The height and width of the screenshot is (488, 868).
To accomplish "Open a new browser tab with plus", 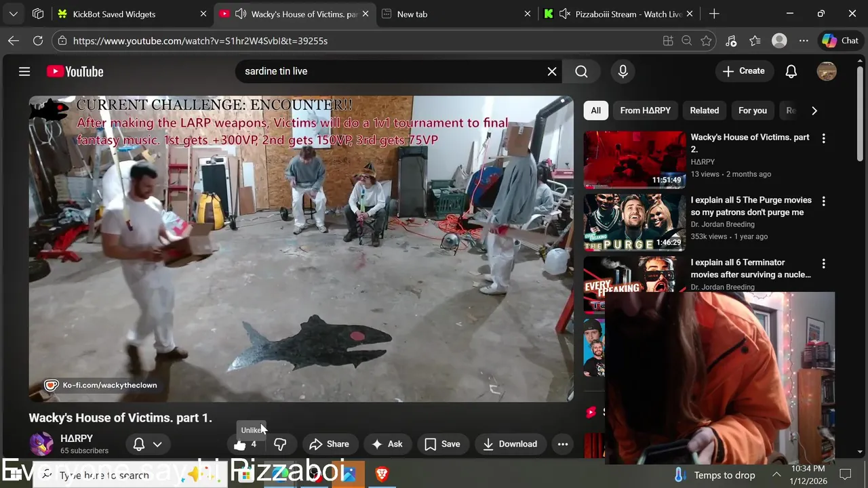I will (x=714, y=14).
